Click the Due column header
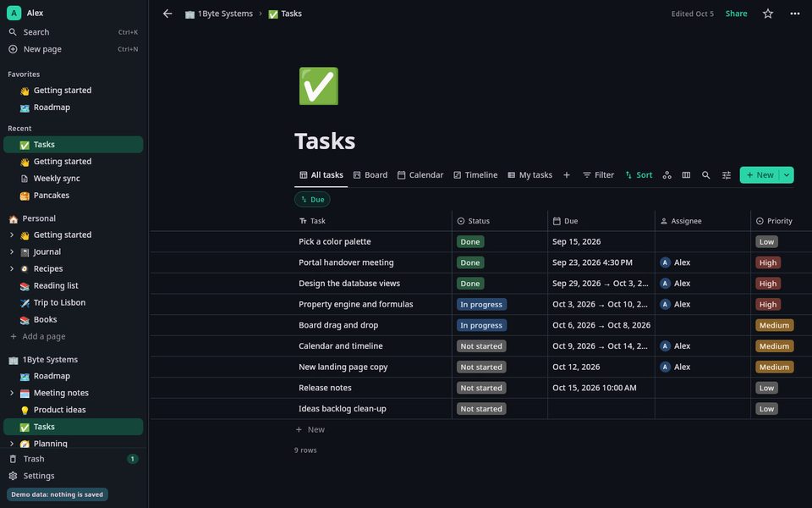Screen dimensions: 812x508 (x=601, y=221)
